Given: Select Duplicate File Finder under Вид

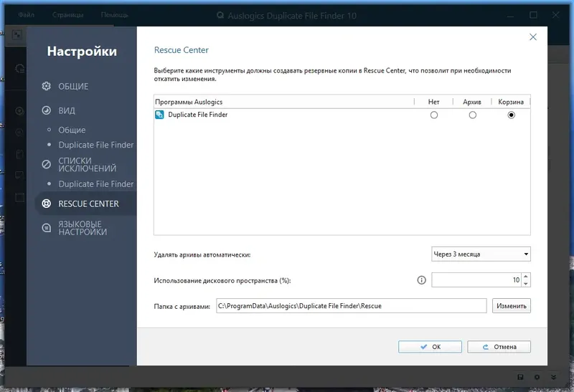Looking at the screenshot, I should tap(96, 145).
